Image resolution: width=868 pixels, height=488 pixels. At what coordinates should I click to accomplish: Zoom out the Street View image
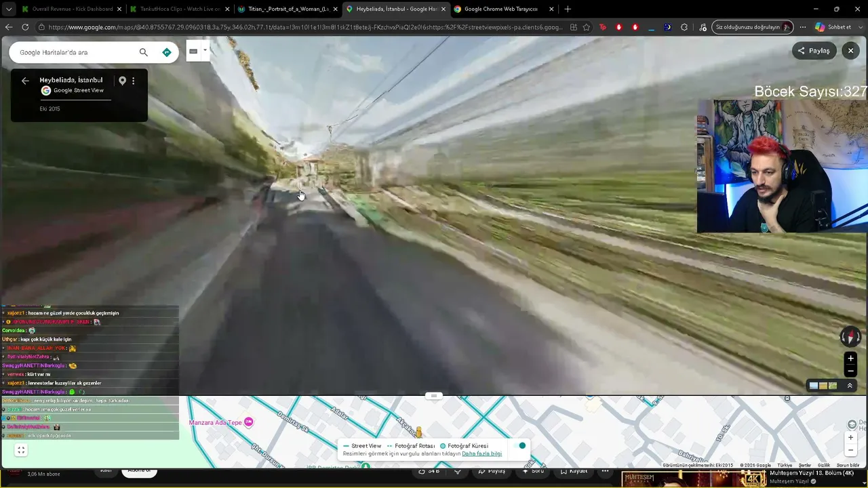pos(850,371)
